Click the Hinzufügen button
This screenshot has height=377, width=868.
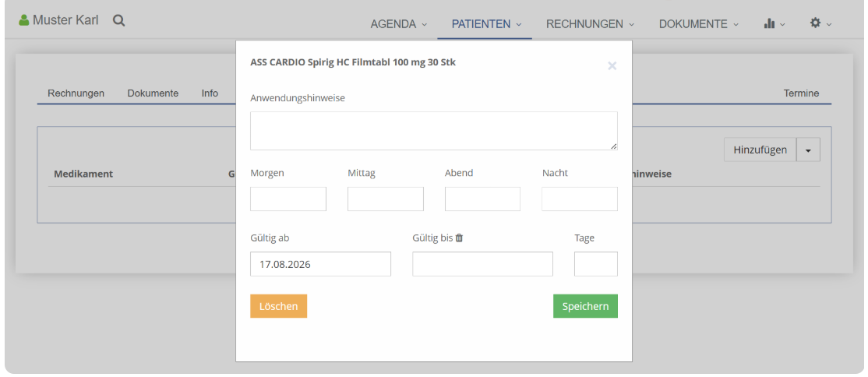pyautogui.click(x=760, y=150)
